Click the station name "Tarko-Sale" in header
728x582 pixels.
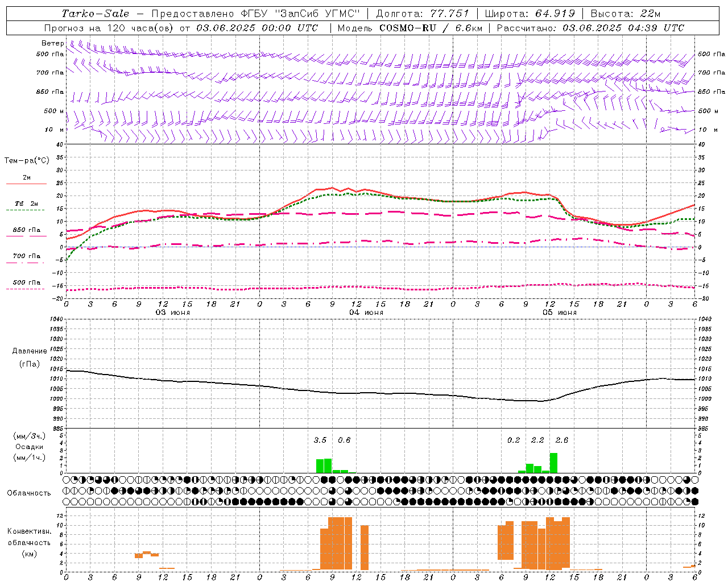[96, 14]
